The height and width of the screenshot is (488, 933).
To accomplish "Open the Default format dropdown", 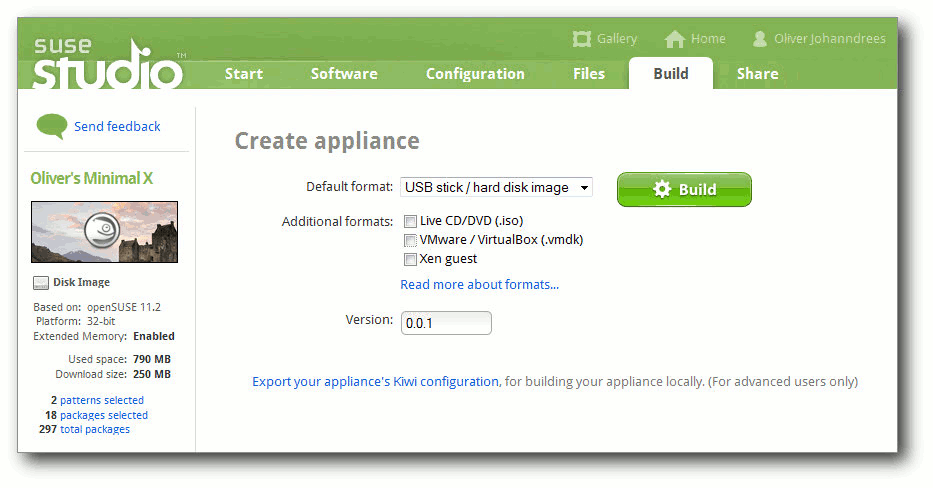I will (496, 187).
